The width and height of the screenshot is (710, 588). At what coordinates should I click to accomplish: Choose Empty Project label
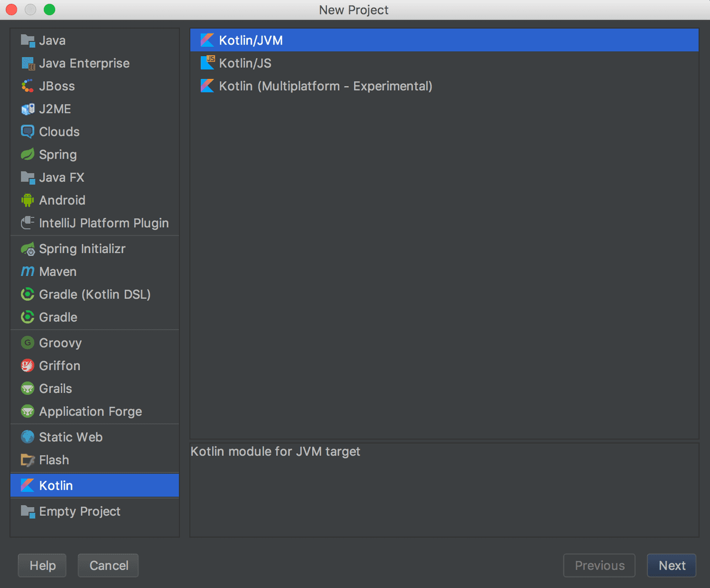pyautogui.click(x=80, y=512)
